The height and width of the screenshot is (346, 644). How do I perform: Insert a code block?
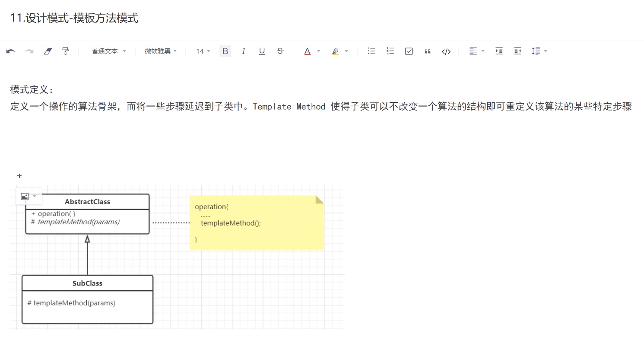coord(446,51)
